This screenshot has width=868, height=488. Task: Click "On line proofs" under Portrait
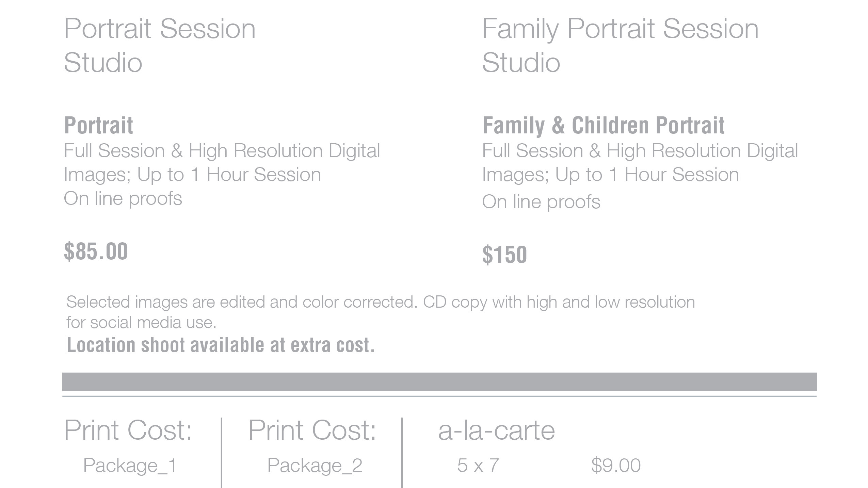pyautogui.click(x=123, y=198)
